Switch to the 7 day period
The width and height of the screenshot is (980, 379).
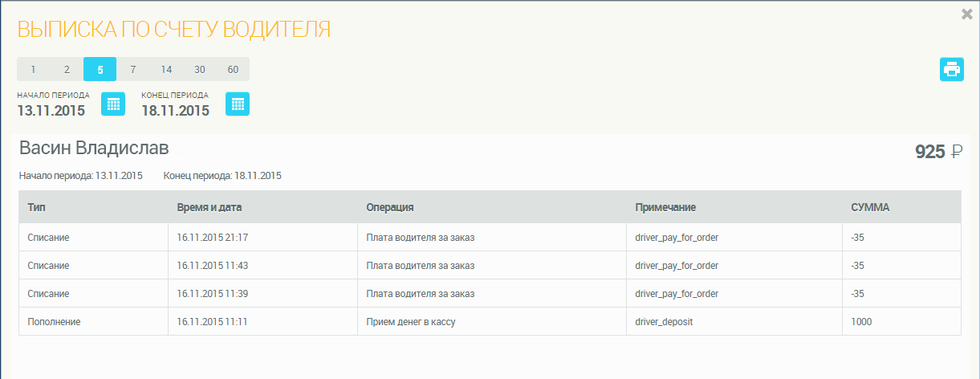(133, 69)
